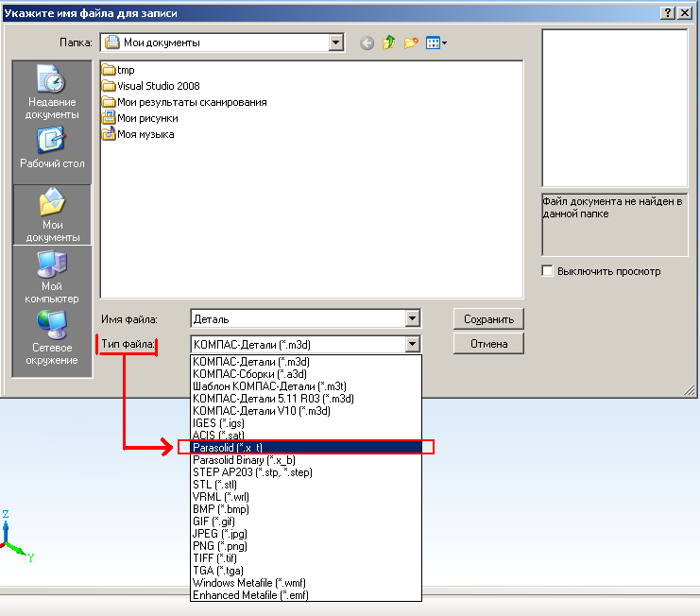Choose Enhanced Metafile (*.emf) type

point(306,595)
